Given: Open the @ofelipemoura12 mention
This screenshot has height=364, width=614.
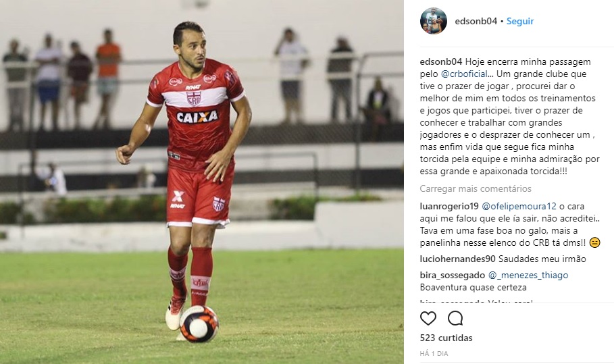Looking at the screenshot, I should [x=519, y=206].
